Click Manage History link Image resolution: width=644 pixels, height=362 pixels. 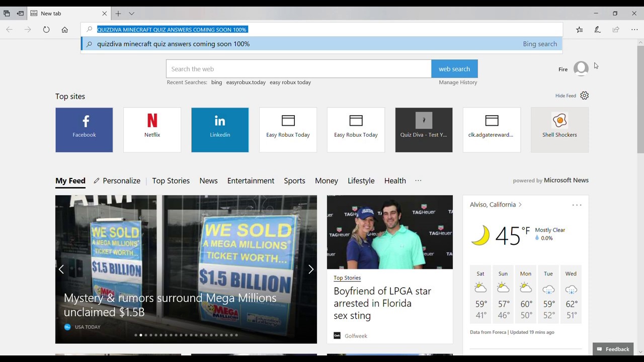pos(458,82)
